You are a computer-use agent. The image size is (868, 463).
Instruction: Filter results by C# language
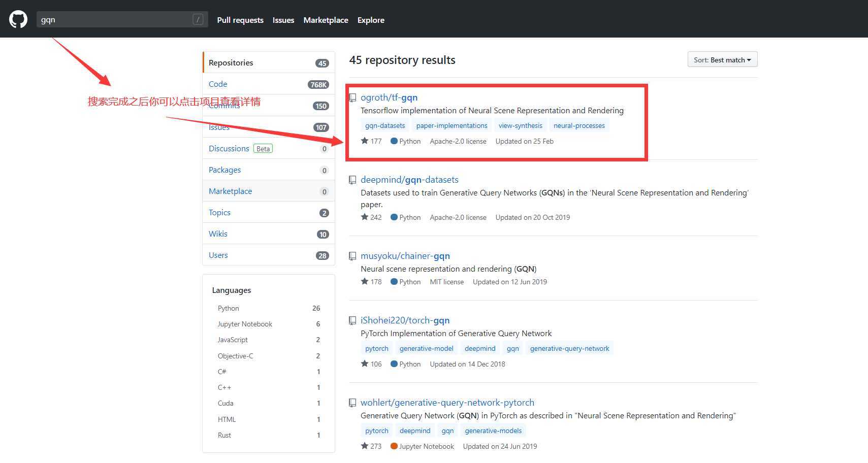269,372
